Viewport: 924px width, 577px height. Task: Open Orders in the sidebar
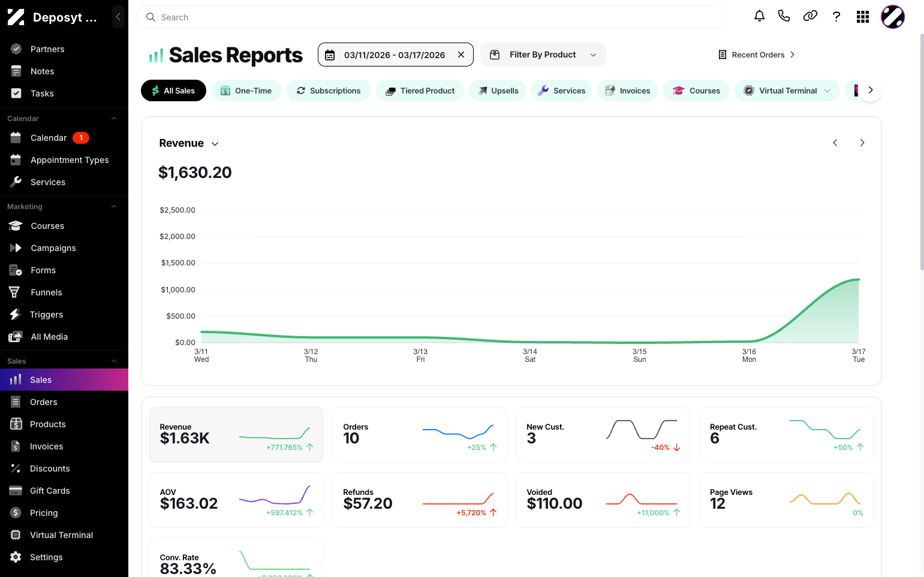pos(64,402)
